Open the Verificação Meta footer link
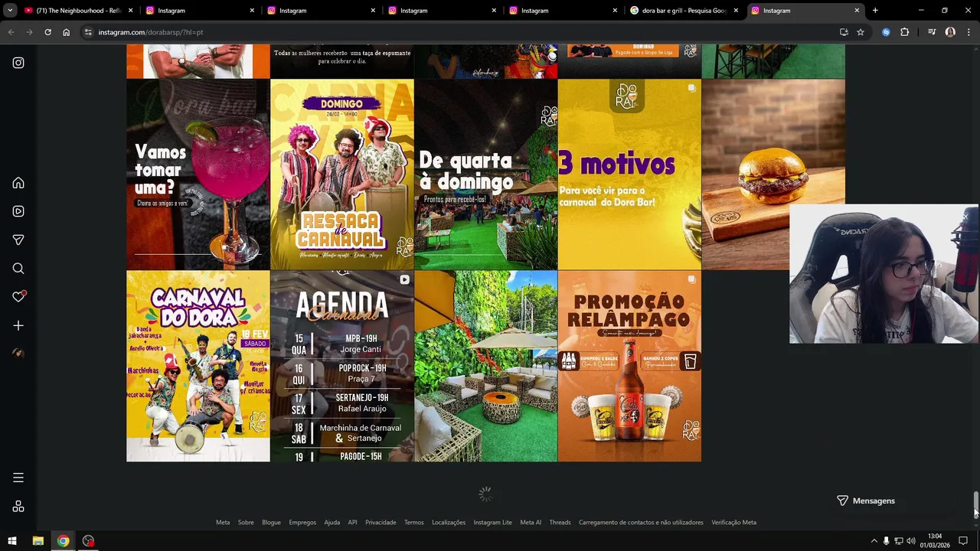Image resolution: width=980 pixels, height=551 pixels. pos(733,523)
